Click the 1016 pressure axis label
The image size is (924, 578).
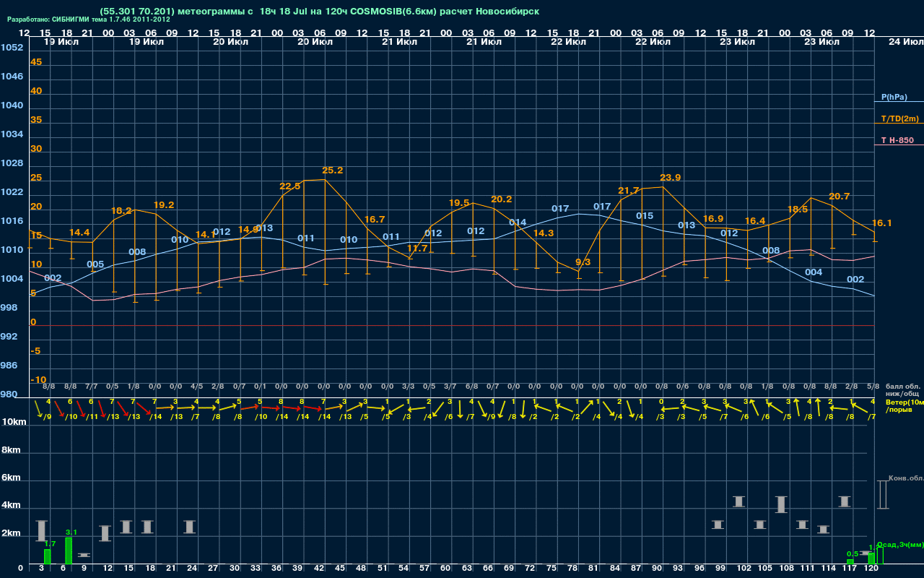12,221
